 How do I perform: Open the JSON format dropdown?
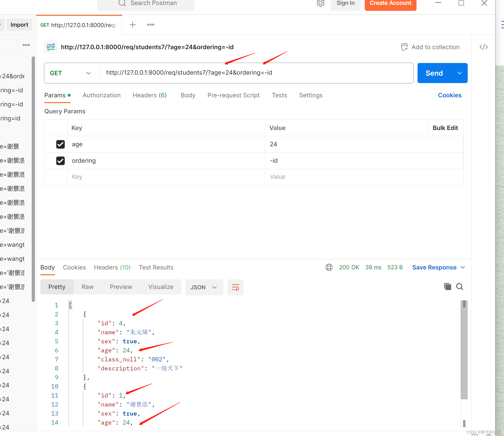tap(204, 287)
